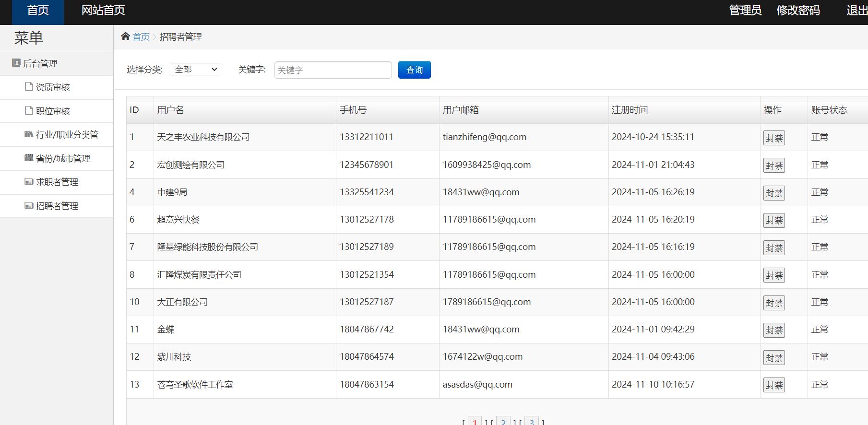Click phone number 13012527178
Screen dimensions: 868x425
click(x=367, y=219)
